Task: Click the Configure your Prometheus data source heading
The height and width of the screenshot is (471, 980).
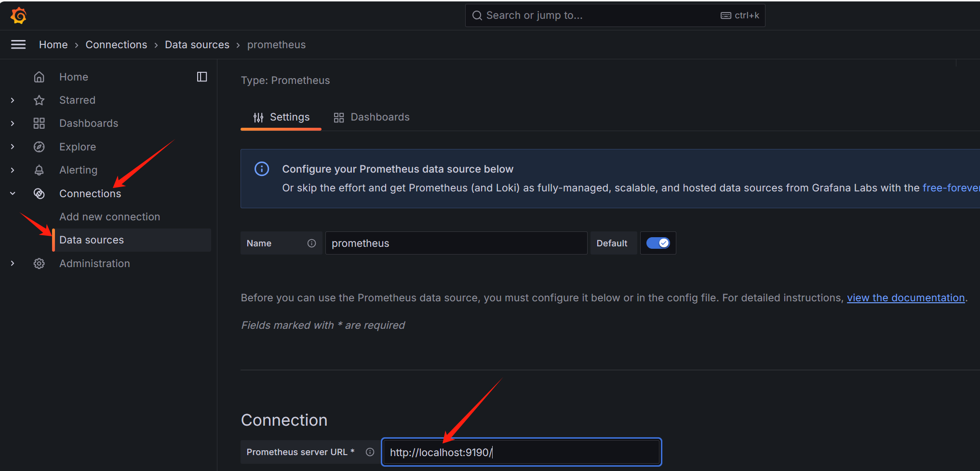Action: click(x=398, y=169)
